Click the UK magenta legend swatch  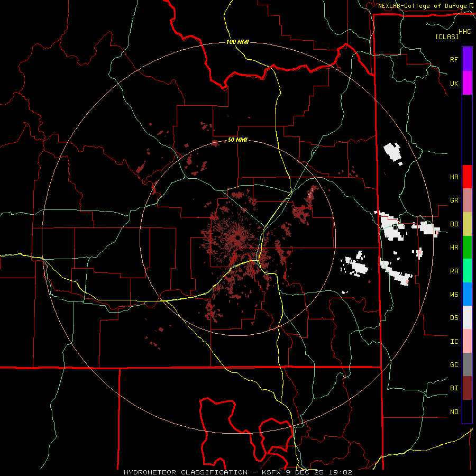click(467, 83)
